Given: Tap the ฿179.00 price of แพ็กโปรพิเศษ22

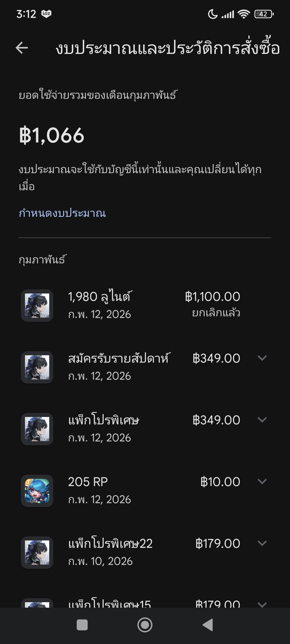Looking at the screenshot, I should point(218,544).
